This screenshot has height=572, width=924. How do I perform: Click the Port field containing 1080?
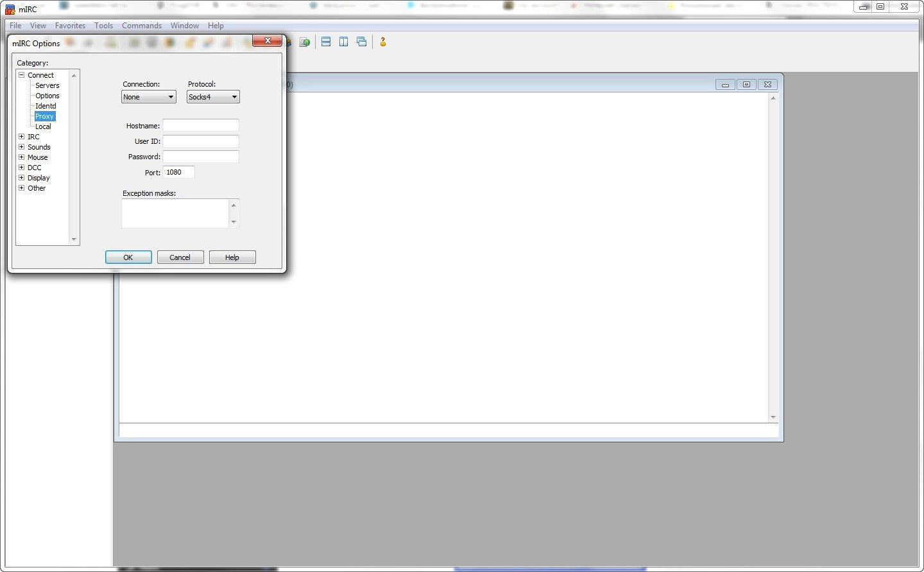coord(179,172)
